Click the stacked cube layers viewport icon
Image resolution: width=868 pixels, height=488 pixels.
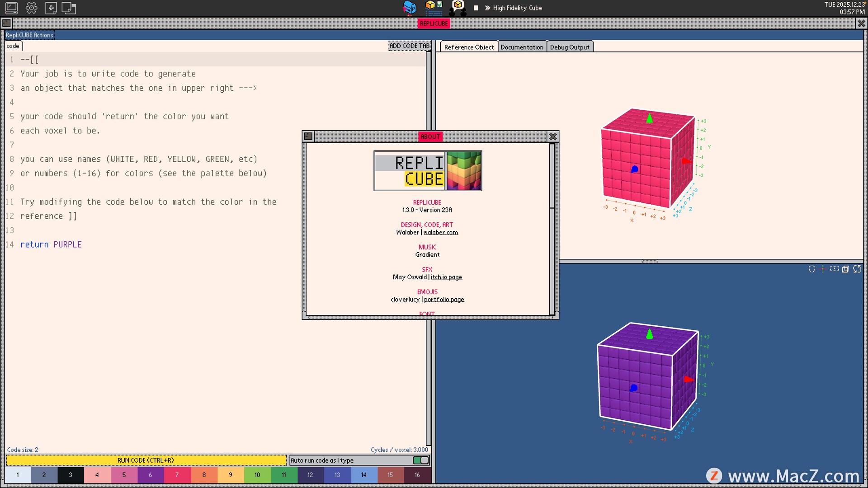click(x=845, y=269)
